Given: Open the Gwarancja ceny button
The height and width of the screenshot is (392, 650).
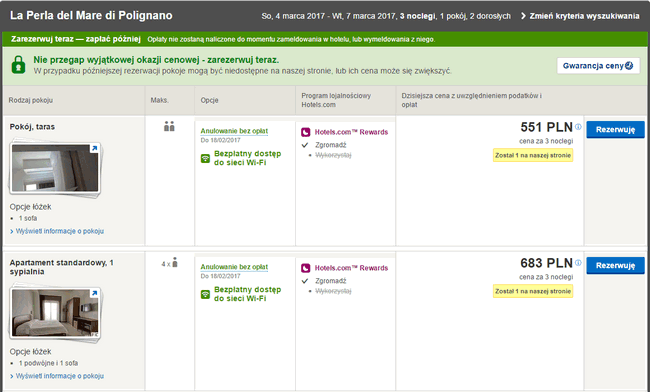Looking at the screenshot, I should coord(598,66).
